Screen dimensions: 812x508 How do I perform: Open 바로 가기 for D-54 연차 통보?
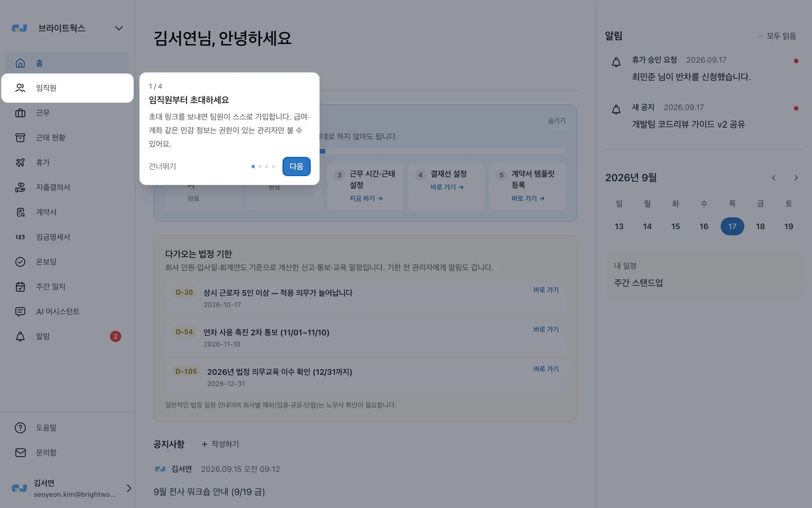[x=546, y=330]
